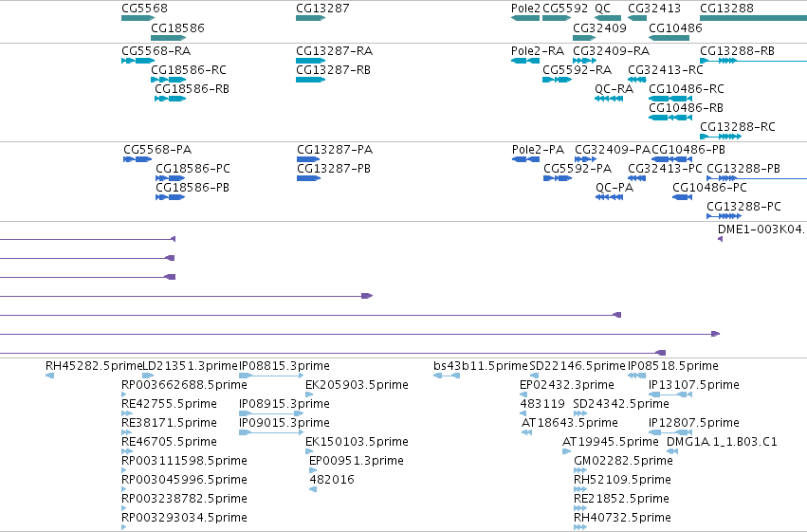Select the CG32413 gene label
The image size is (807, 532).
[654, 9]
